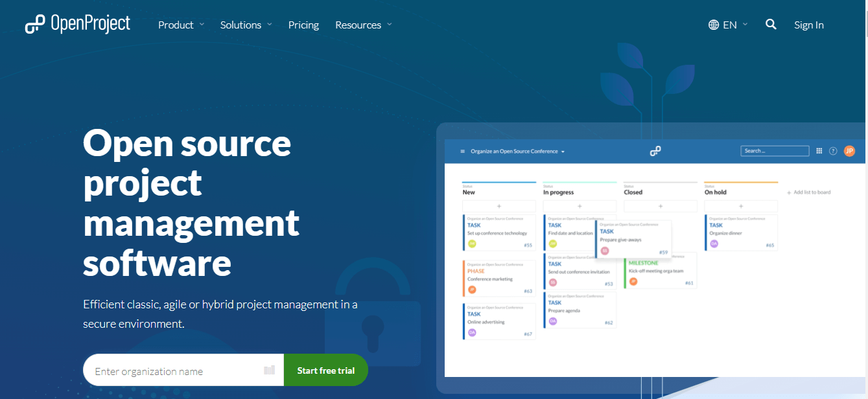This screenshot has width=868, height=399.
Task: Expand the Solutions dropdown
Action: pos(246,25)
